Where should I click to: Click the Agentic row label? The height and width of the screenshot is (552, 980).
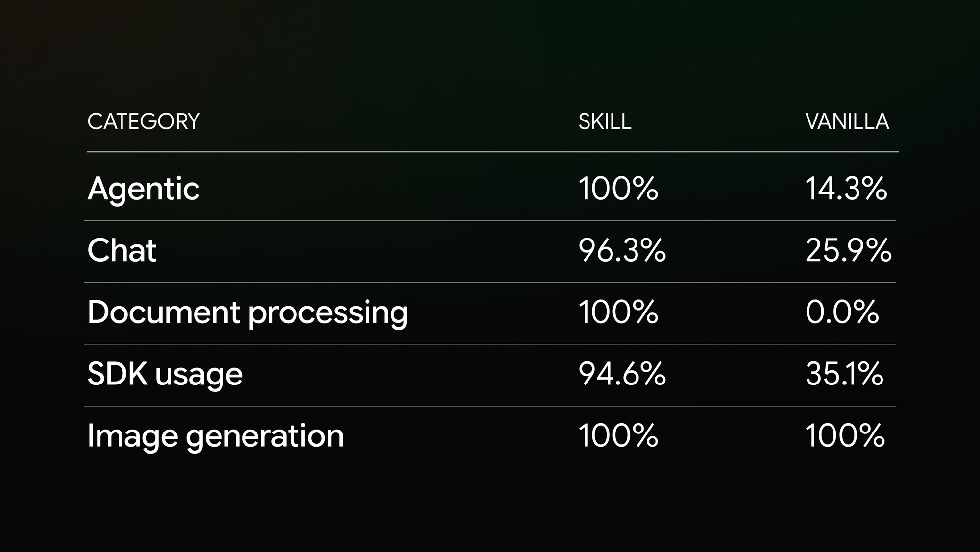(144, 189)
